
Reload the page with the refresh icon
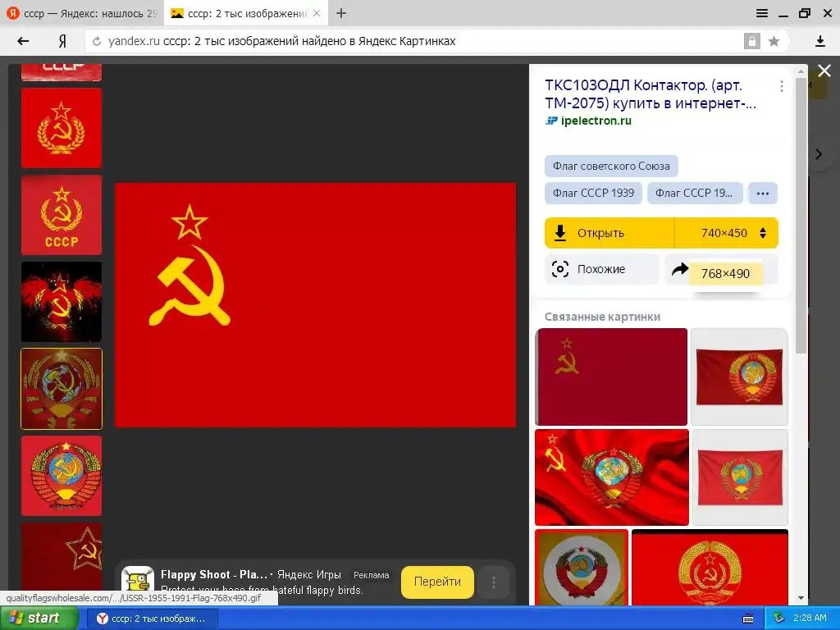click(x=97, y=41)
